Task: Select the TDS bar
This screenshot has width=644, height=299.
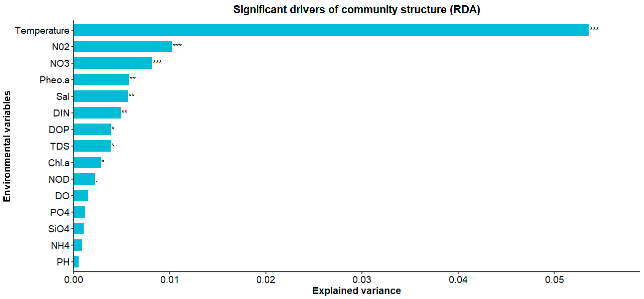Action: [x=92, y=146]
